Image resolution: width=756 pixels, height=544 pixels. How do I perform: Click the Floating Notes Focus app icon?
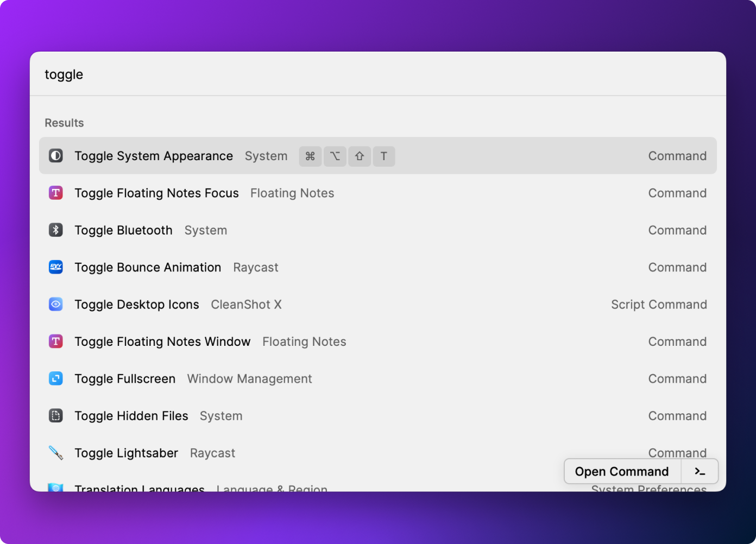click(56, 193)
